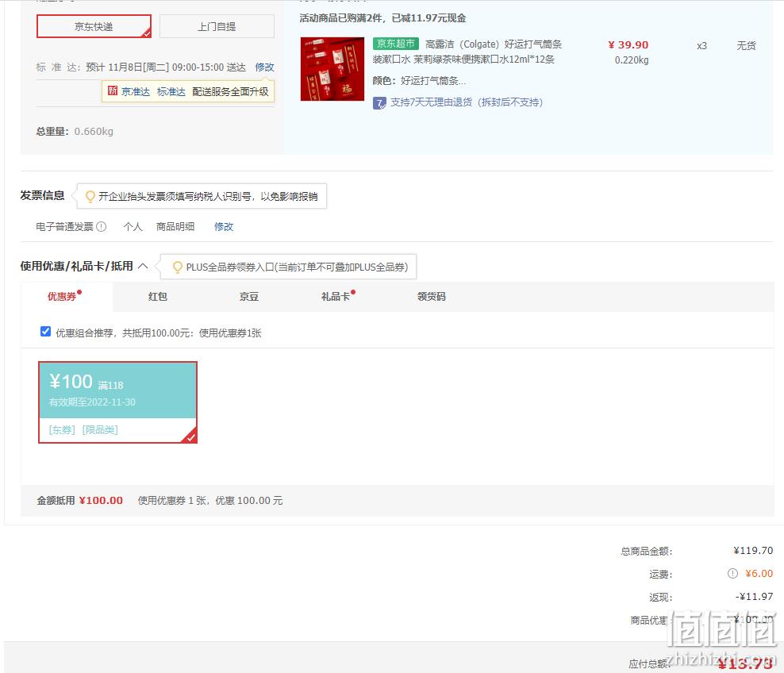Click the 无货 stock status text
784x673 pixels.
coord(746,46)
